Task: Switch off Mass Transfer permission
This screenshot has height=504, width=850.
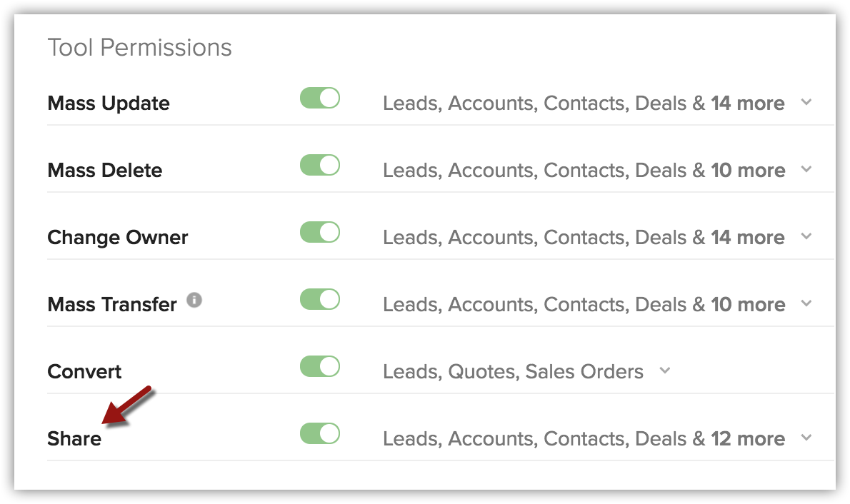Action: point(320,299)
